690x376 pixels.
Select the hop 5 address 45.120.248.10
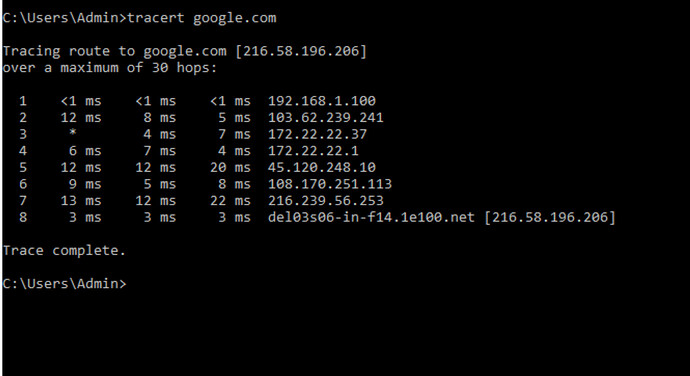tap(322, 167)
